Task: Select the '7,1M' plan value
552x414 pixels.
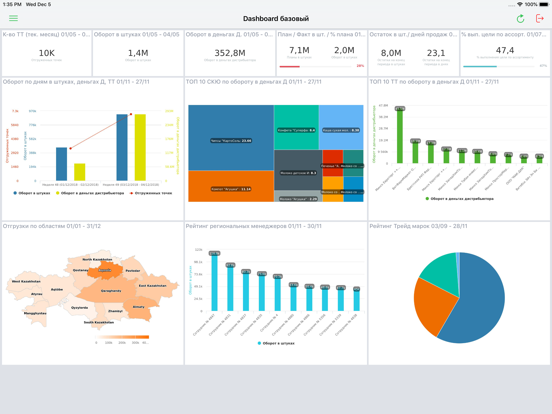Action: (x=299, y=50)
